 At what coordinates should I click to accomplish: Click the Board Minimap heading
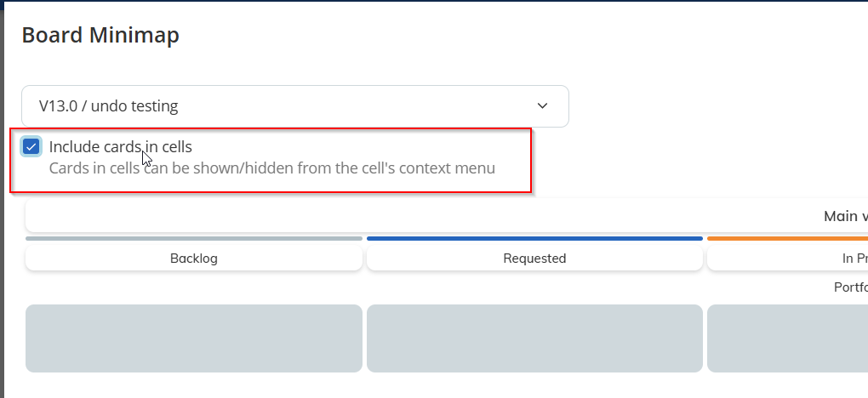[100, 36]
